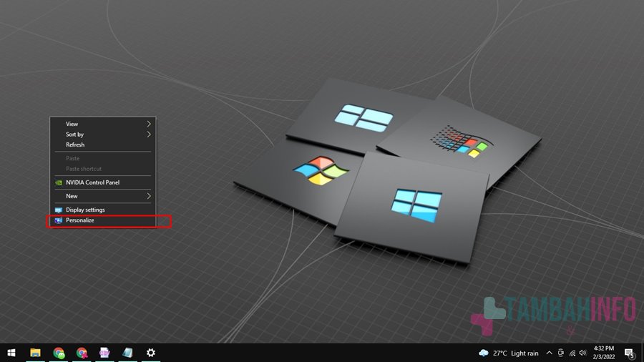Open the Wi-Fi network tray icon
The width and height of the screenshot is (644, 362).
click(x=572, y=353)
